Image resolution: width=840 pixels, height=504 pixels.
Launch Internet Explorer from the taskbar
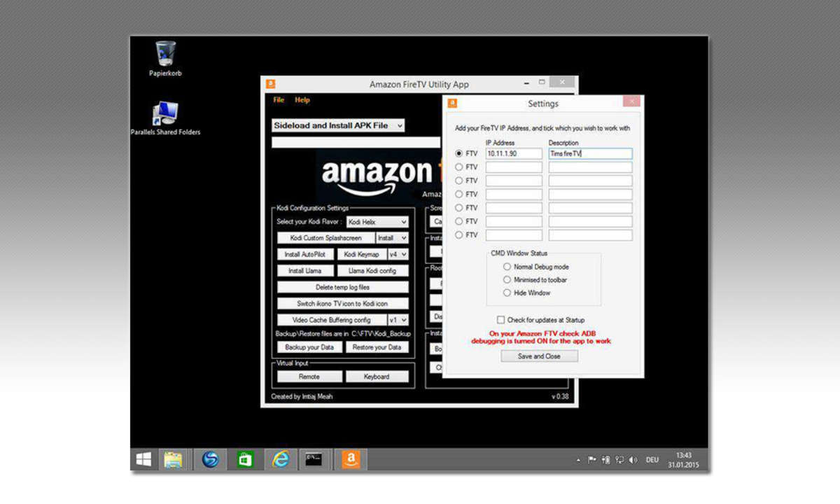click(x=280, y=459)
